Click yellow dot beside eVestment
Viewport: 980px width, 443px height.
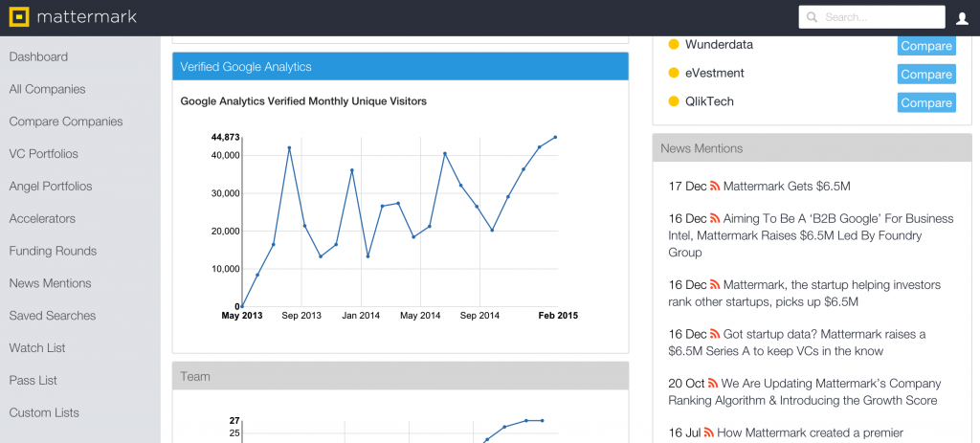point(674,73)
